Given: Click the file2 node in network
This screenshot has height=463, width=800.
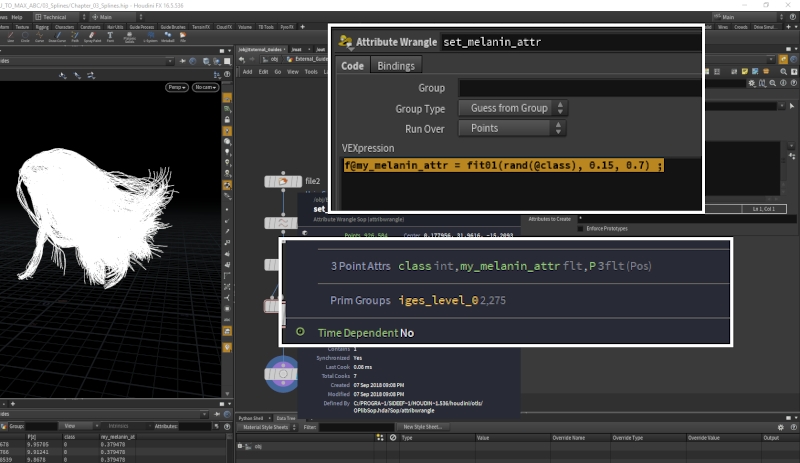Looking at the screenshot, I should pos(284,181).
